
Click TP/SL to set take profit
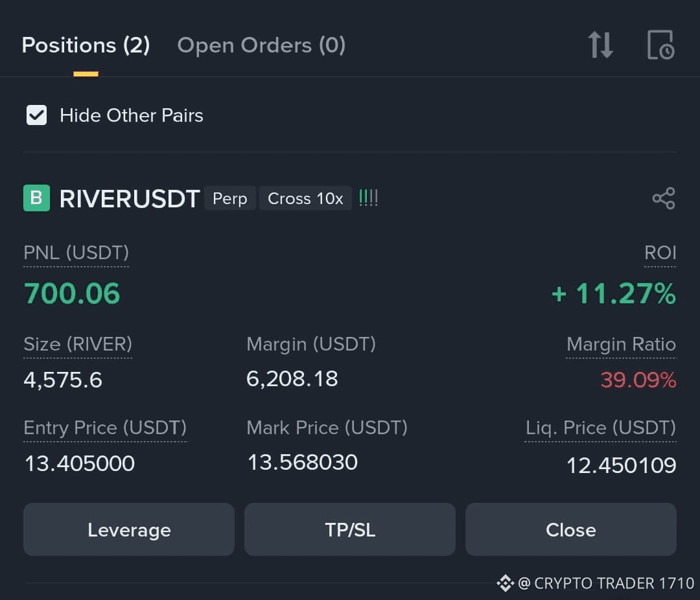point(350,529)
